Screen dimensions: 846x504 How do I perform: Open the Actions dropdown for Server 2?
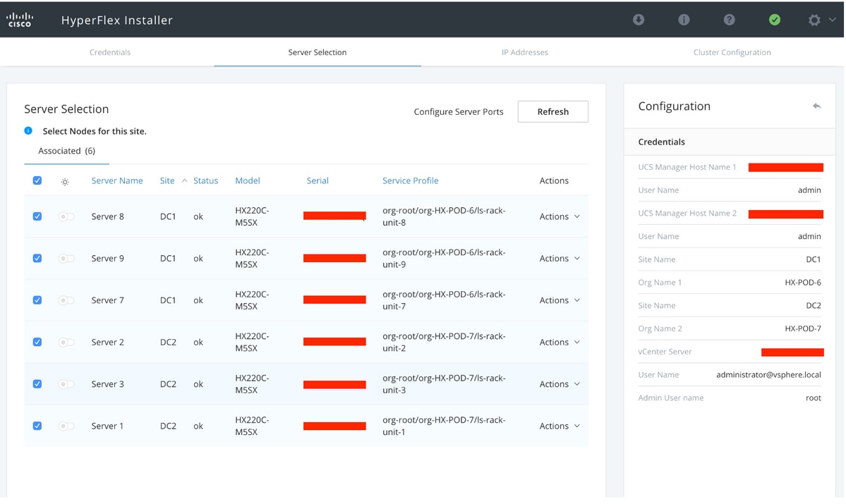point(560,342)
